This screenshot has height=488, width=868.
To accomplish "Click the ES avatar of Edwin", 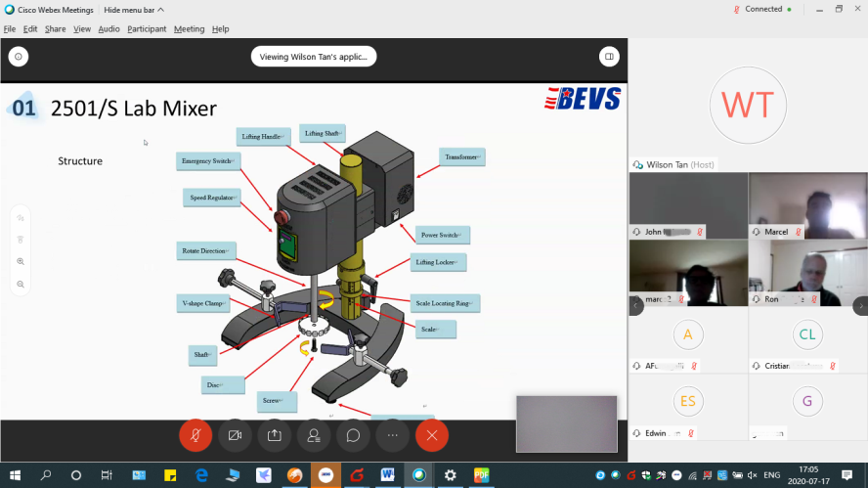I will (x=688, y=401).
